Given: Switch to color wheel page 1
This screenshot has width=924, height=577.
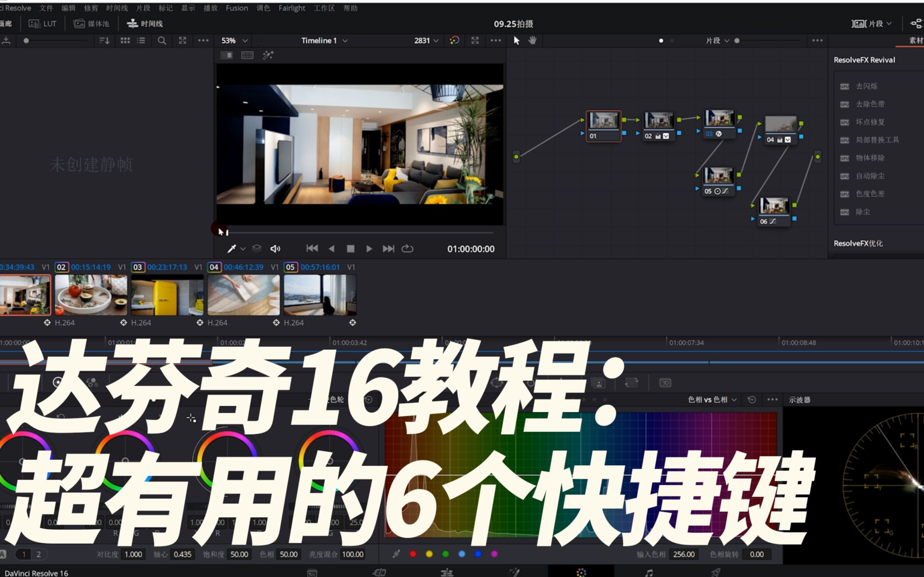Looking at the screenshot, I should click(x=24, y=554).
